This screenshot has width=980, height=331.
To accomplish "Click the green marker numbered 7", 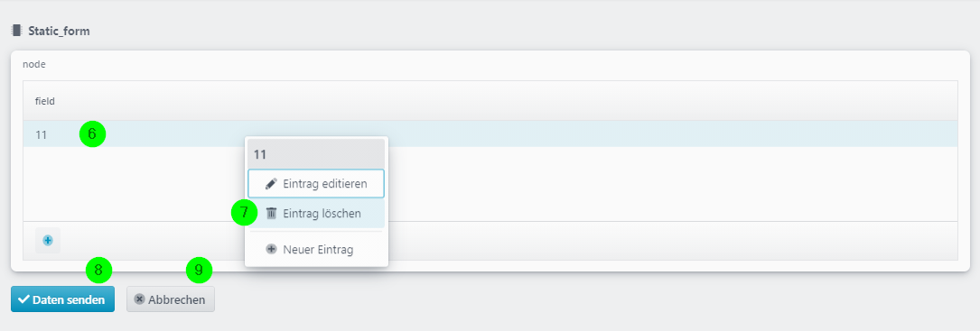I will point(245,212).
